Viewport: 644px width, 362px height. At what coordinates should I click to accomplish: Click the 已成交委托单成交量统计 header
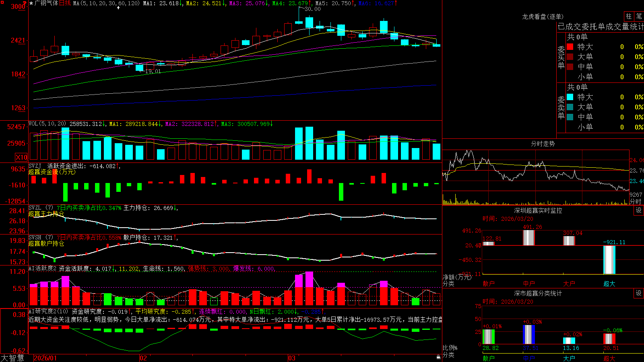[601, 27]
